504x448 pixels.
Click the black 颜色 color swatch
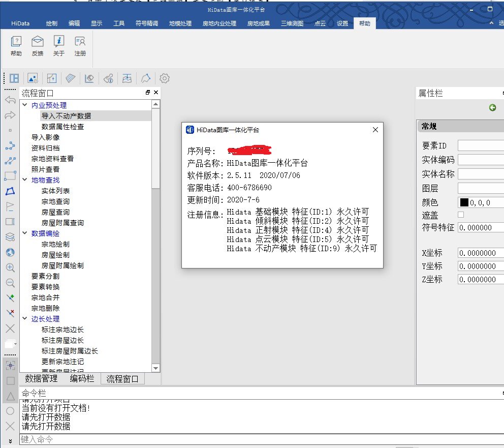pyautogui.click(x=464, y=202)
